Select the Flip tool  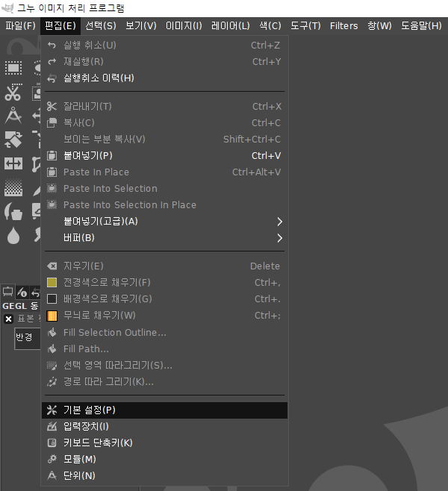click(13, 163)
